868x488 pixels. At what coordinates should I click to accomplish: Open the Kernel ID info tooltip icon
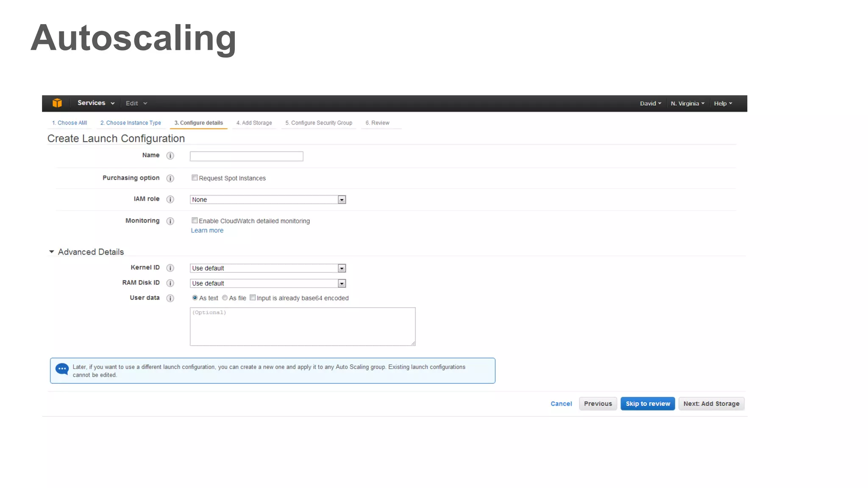[x=170, y=268]
